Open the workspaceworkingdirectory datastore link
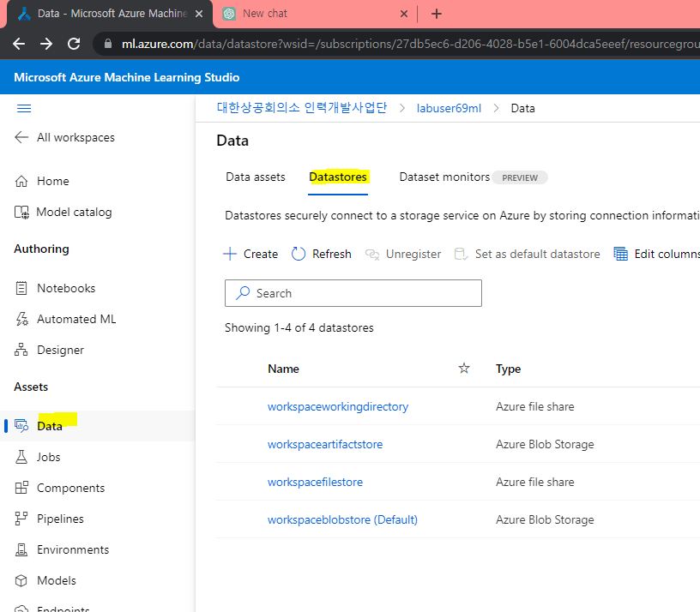Screen dimensions: 700x612 click(338, 406)
